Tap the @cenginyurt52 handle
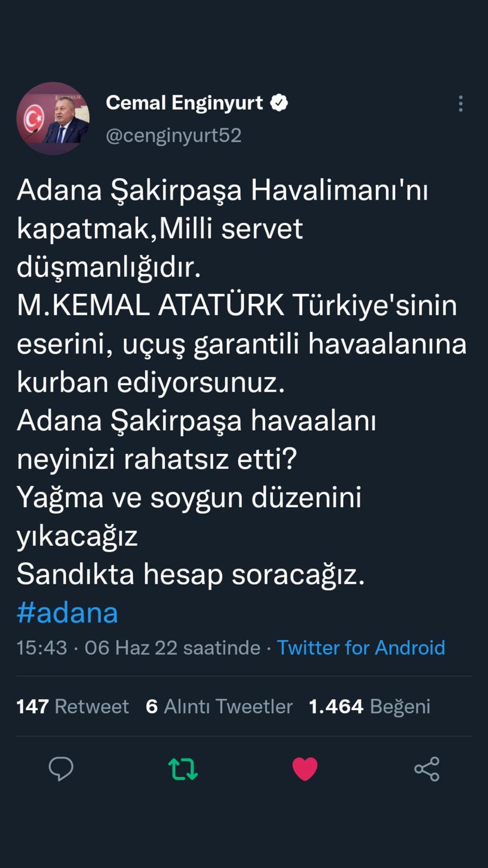The width and height of the screenshot is (488, 868). pos(174,135)
